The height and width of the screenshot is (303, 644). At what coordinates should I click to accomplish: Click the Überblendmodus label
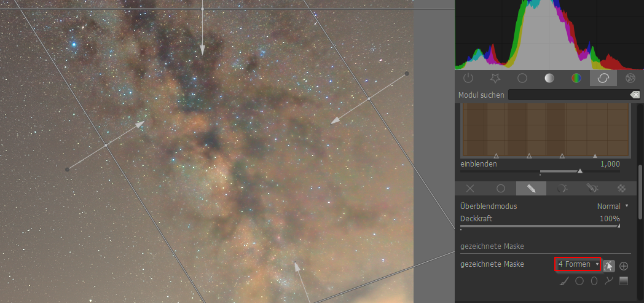click(x=489, y=206)
